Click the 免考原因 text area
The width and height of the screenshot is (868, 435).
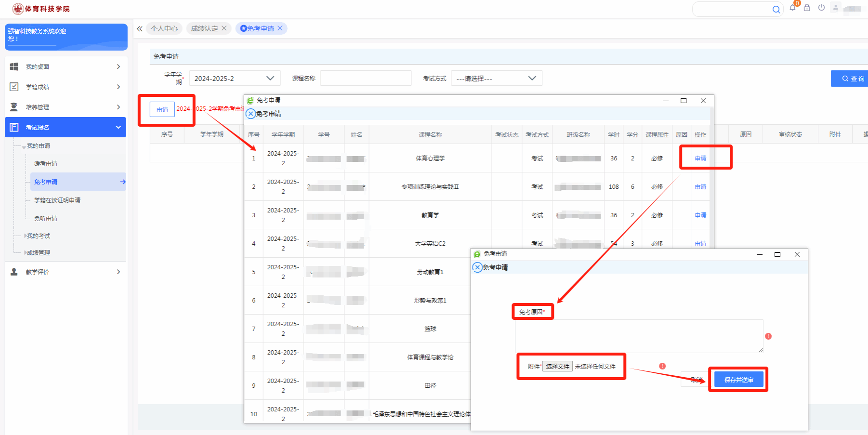639,336
